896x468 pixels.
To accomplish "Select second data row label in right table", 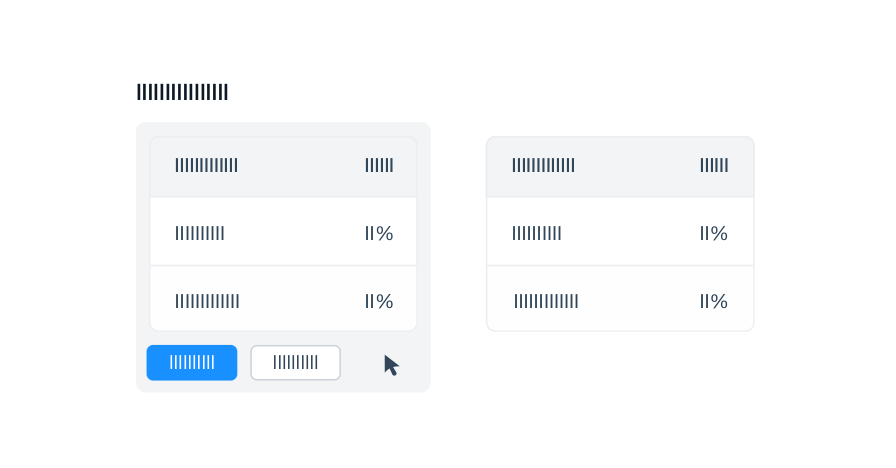I will 546,301.
